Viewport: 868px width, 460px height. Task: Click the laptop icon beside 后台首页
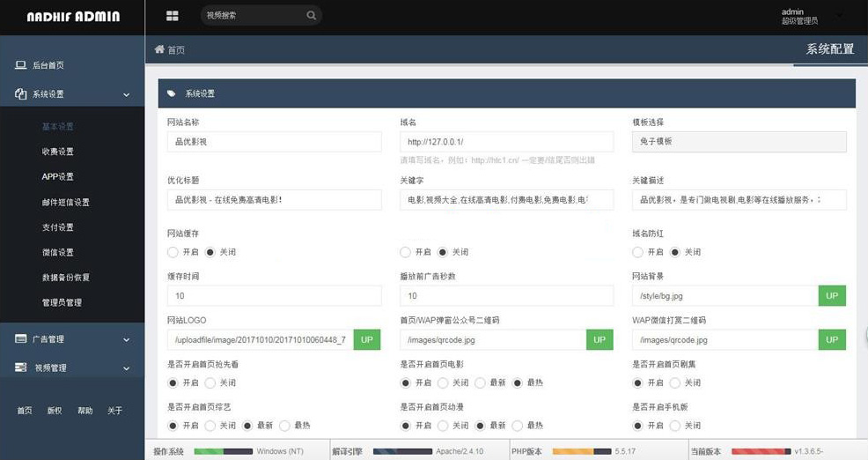(x=20, y=65)
